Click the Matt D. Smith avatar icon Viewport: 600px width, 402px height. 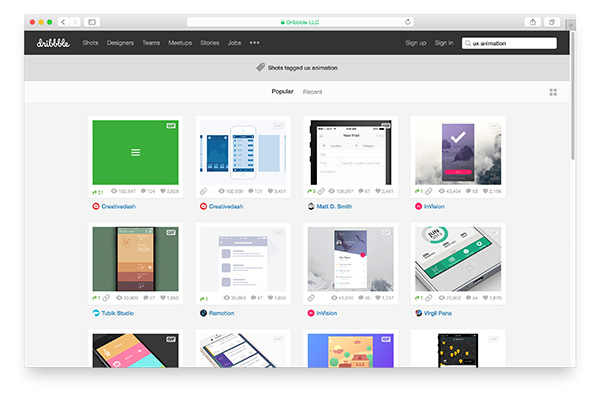pos(312,206)
